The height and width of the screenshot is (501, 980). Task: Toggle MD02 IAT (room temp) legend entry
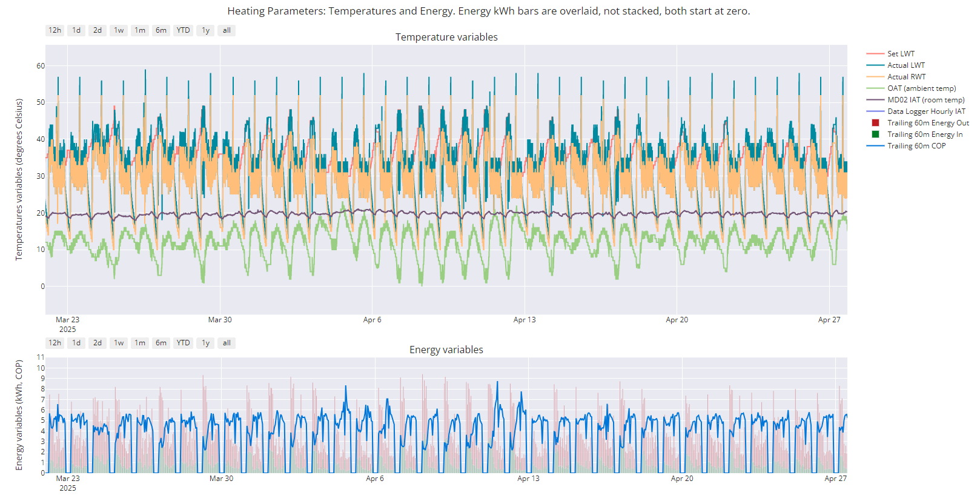point(925,100)
